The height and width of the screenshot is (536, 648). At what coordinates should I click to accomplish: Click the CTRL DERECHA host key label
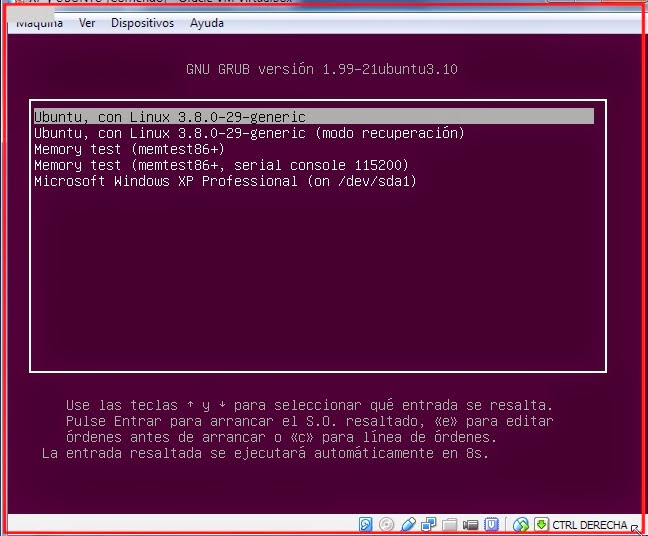tap(590, 525)
